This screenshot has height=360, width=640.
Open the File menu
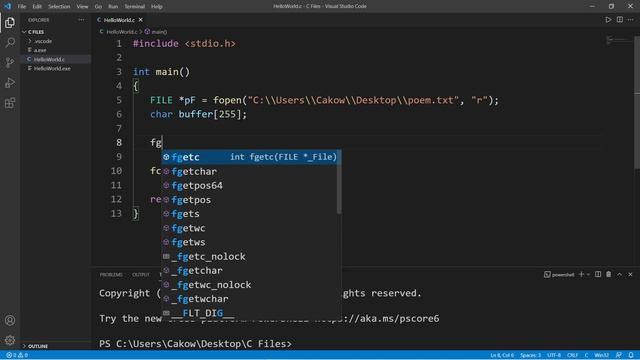click(x=22, y=7)
